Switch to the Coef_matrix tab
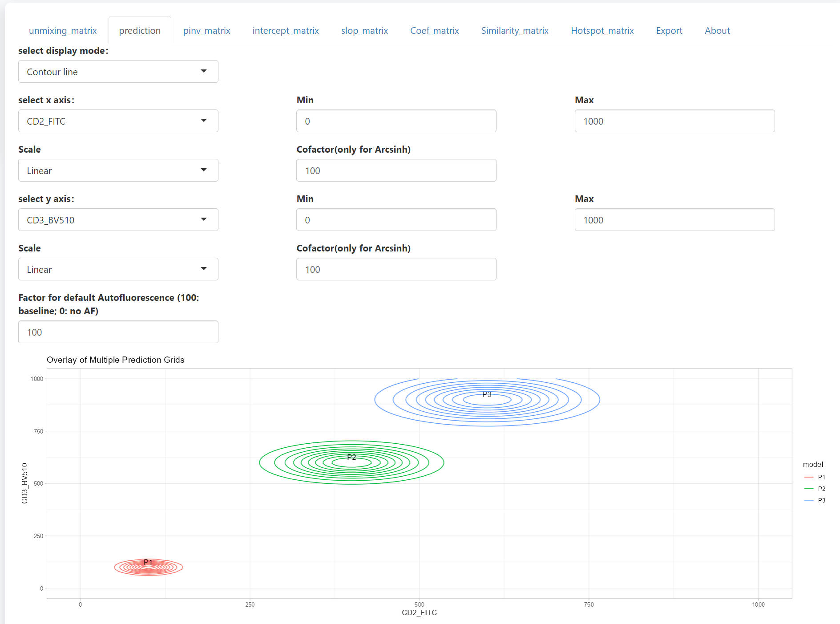This screenshot has height=624, width=840. coord(434,31)
